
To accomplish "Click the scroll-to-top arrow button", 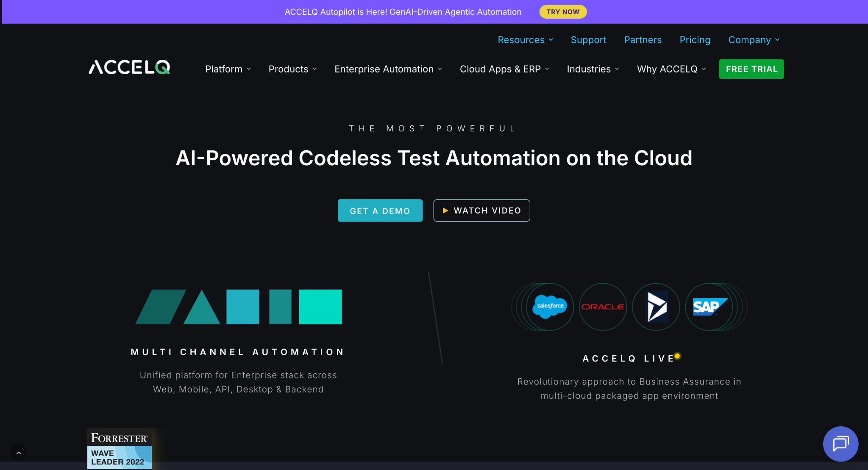I will click(19, 453).
